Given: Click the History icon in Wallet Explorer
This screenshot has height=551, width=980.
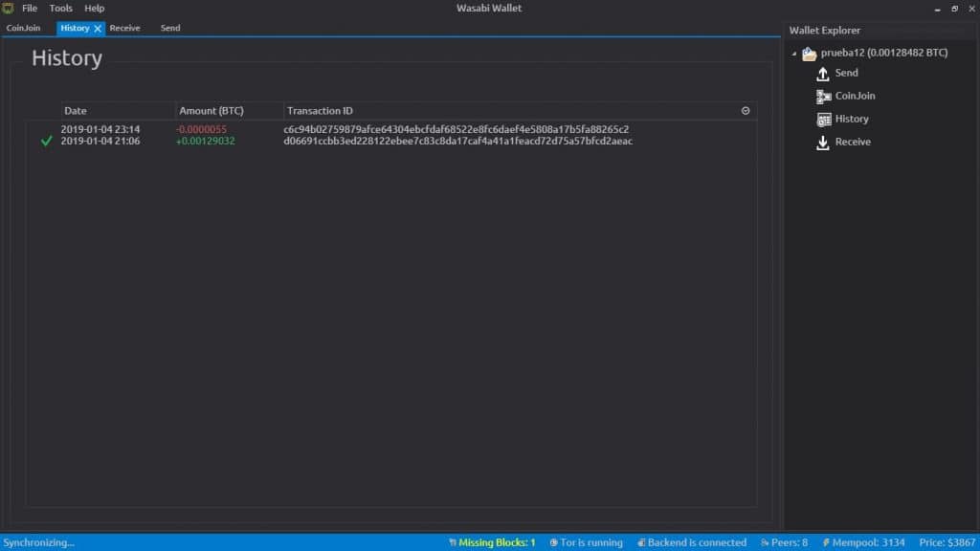Looking at the screenshot, I should 822,120.
